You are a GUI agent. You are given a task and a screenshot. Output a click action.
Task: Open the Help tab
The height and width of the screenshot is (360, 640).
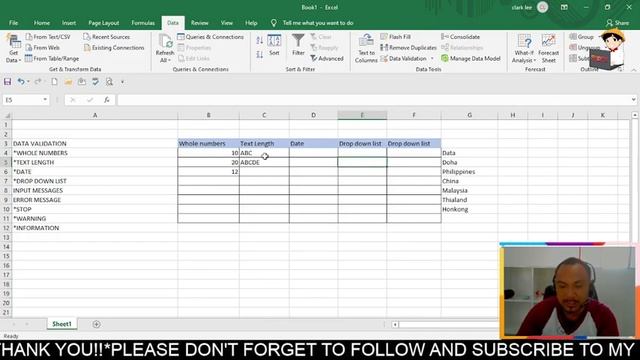[x=251, y=23]
